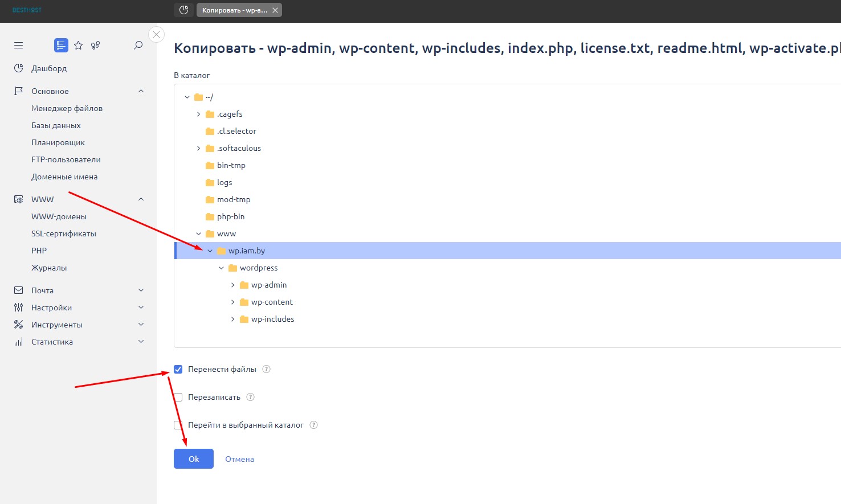Click the footprints icon beside the star
841x504 pixels.
(96, 46)
